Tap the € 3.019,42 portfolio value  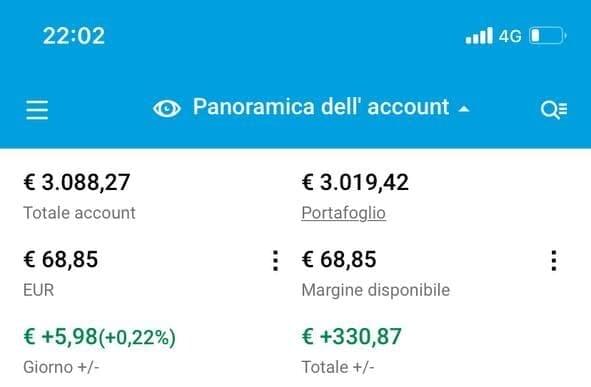(x=355, y=182)
